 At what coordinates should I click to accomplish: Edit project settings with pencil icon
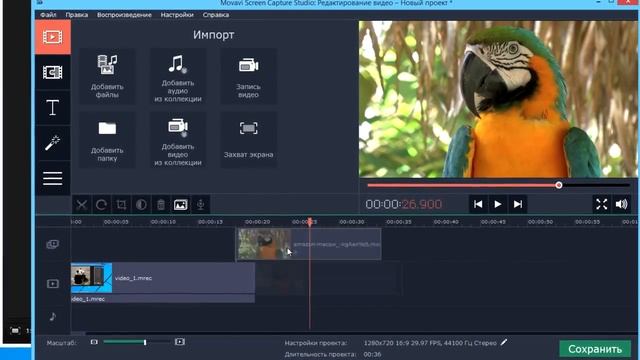(504, 342)
